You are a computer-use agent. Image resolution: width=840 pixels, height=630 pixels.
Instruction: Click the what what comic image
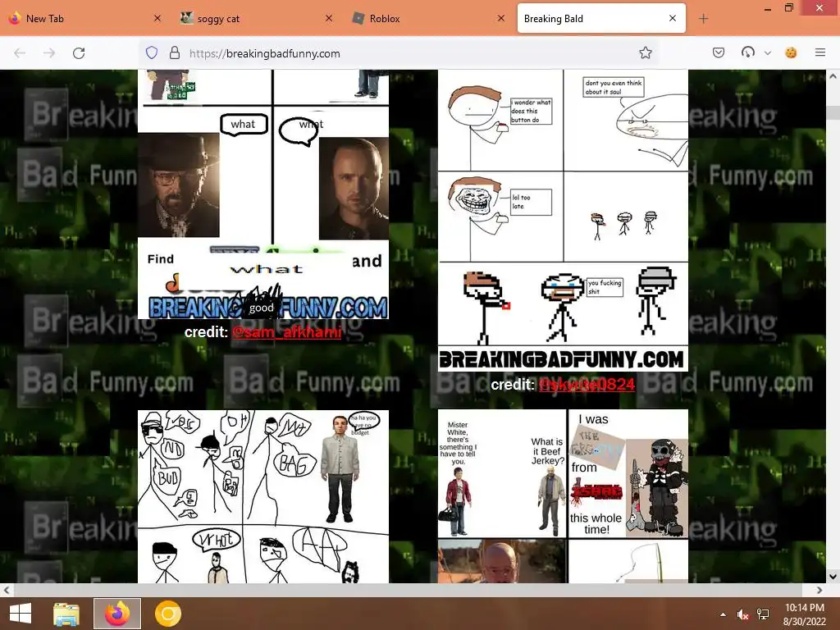click(x=263, y=194)
